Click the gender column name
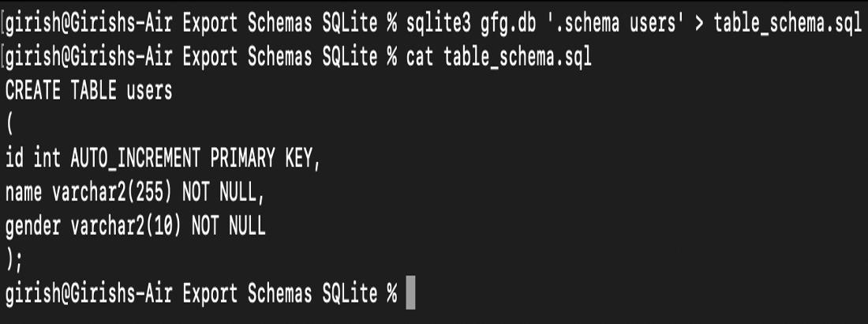 33,227
